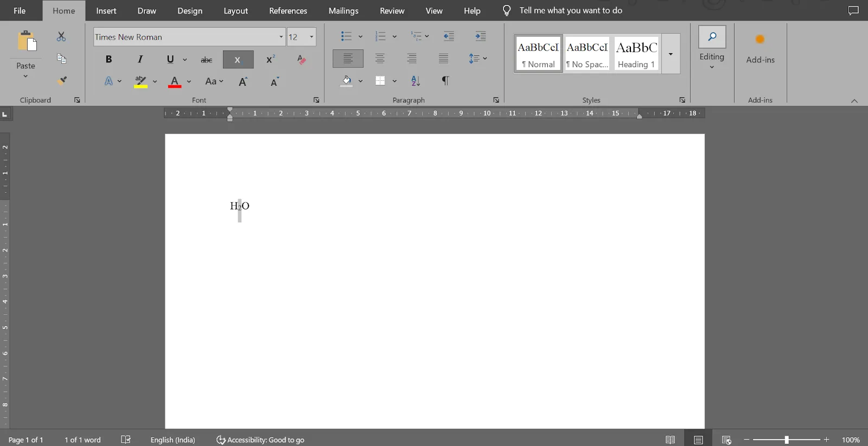Screen dimensions: 868x446
Task: Apply red font color
Action: coord(175,81)
